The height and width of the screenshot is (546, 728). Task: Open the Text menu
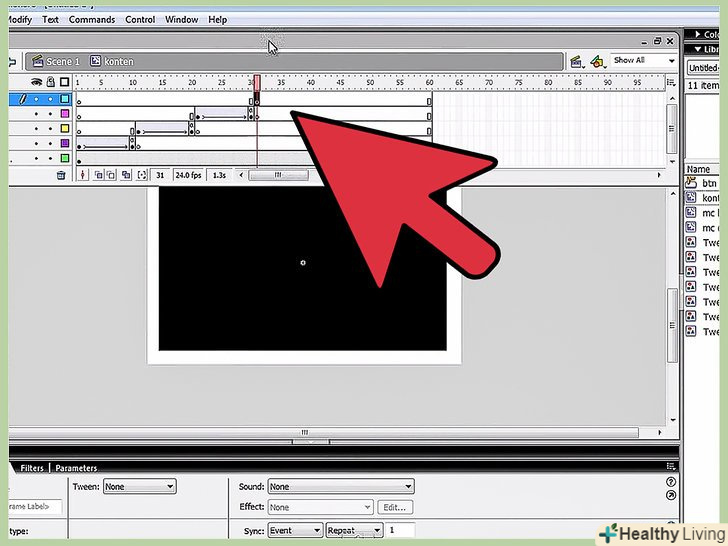click(50, 20)
